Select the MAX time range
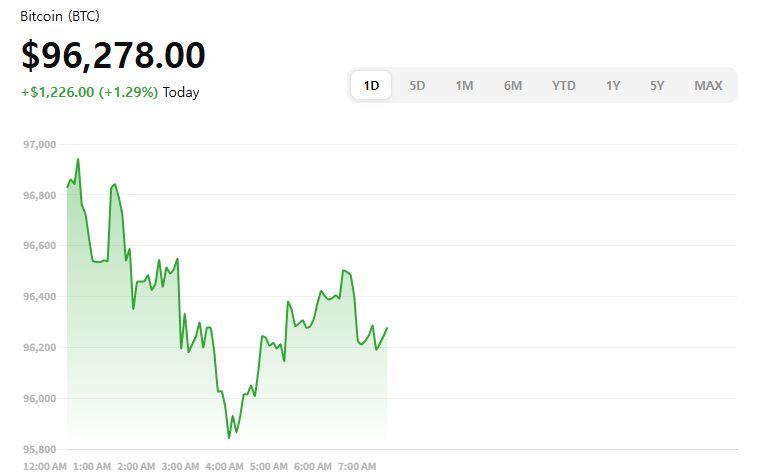The width and height of the screenshot is (758, 473). (x=708, y=85)
